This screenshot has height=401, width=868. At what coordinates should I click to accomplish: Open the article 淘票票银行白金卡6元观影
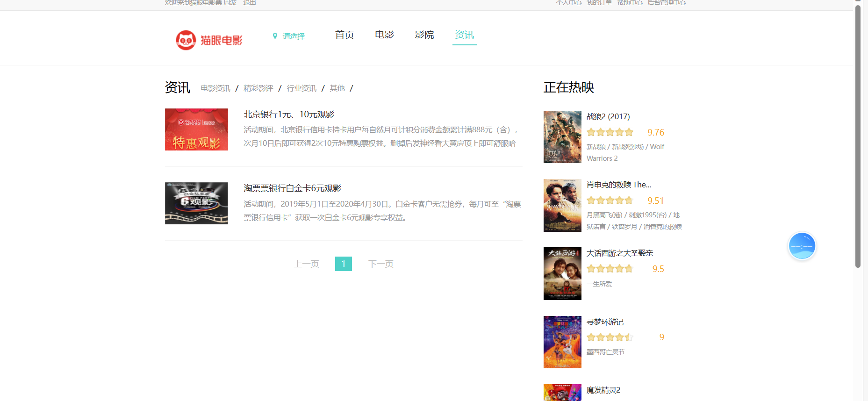[x=292, y=188]
